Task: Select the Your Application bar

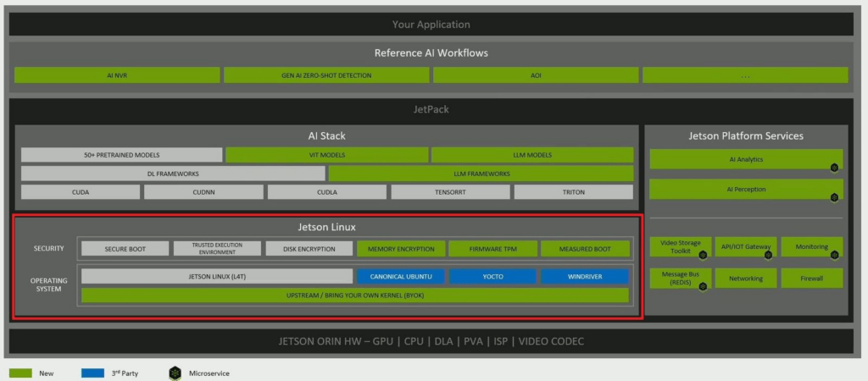Action: pos(431,25)
